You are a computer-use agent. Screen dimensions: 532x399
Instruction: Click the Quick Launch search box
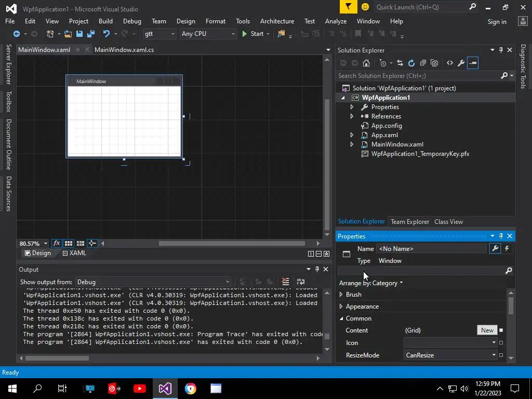click(421, 7)
